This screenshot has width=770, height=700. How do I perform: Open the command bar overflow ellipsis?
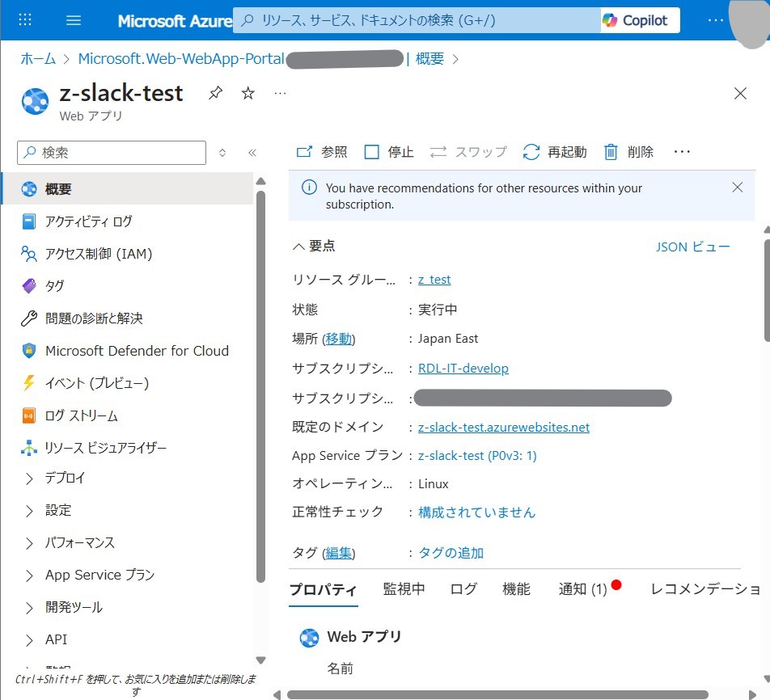682,152
